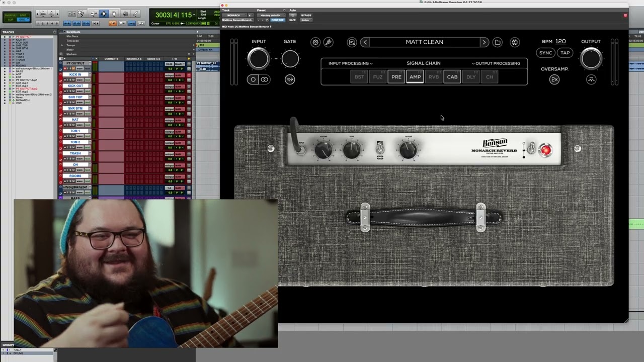The width and height of the screenshot is (644, 362).
Task: Select the SPOT edit mode
Action: pos(24,15)
